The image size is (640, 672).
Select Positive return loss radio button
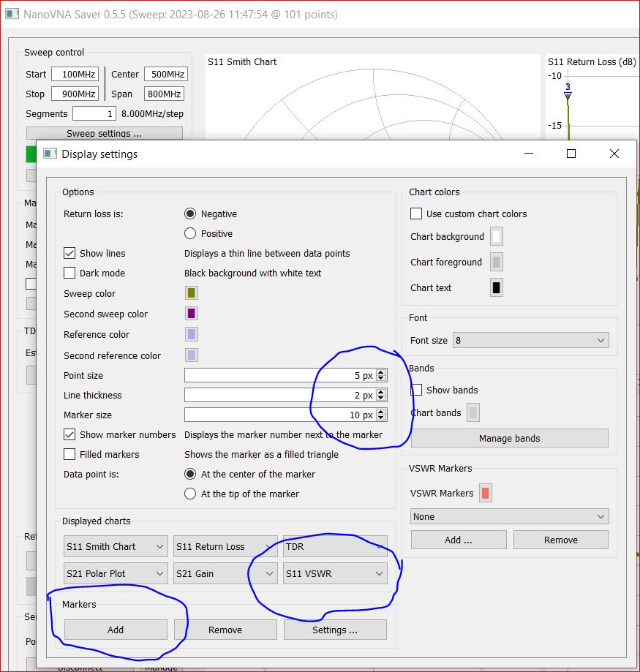(x=190, y=233)
